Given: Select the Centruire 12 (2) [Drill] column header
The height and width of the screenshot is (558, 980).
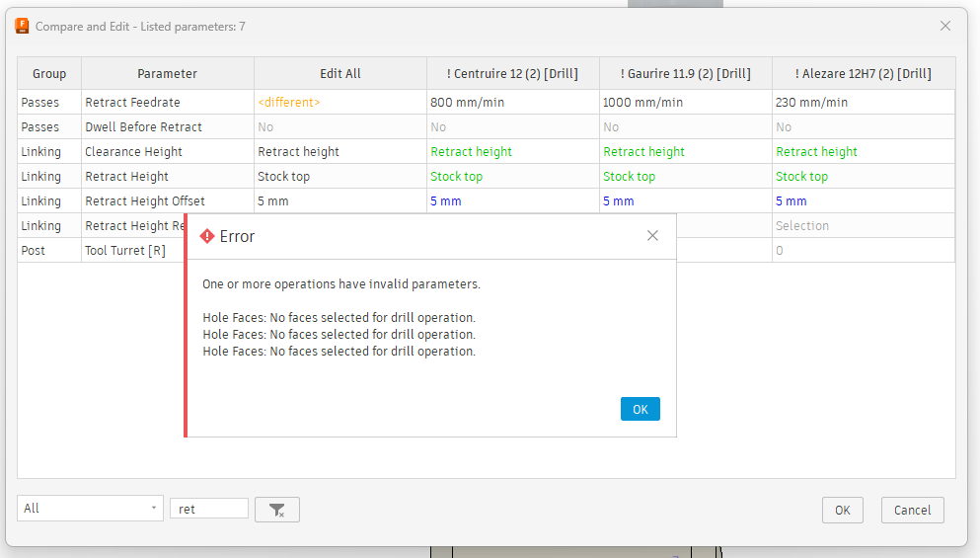Looking at the screenshot, I should (x=513, y=74).
